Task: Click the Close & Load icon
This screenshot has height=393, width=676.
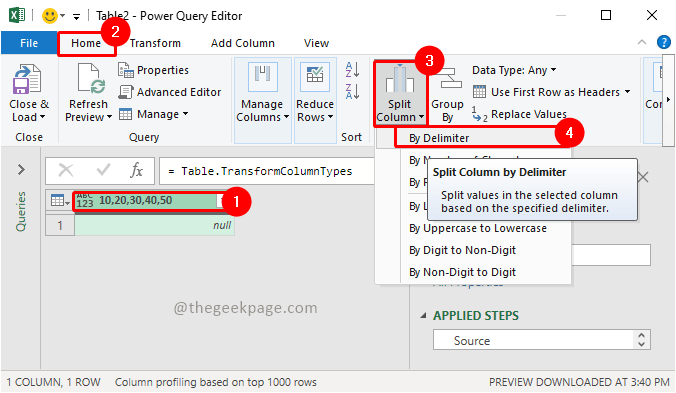Action: coord(27,79)
